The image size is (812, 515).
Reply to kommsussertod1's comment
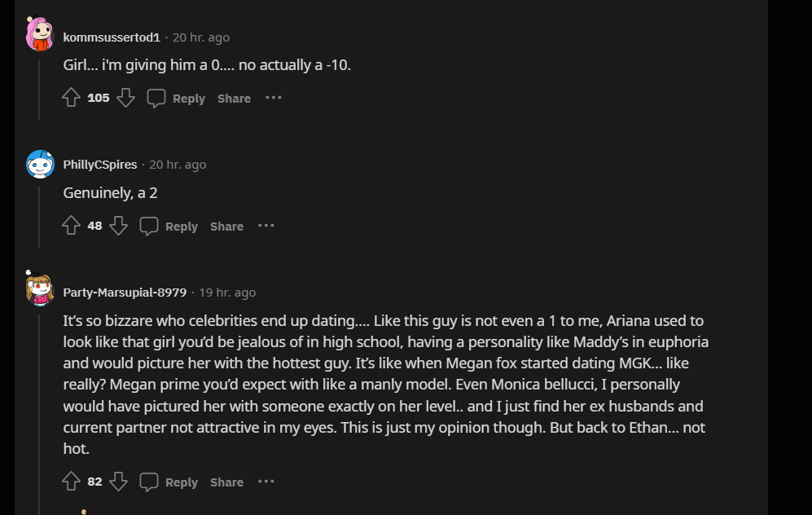[x=189, y=99]
